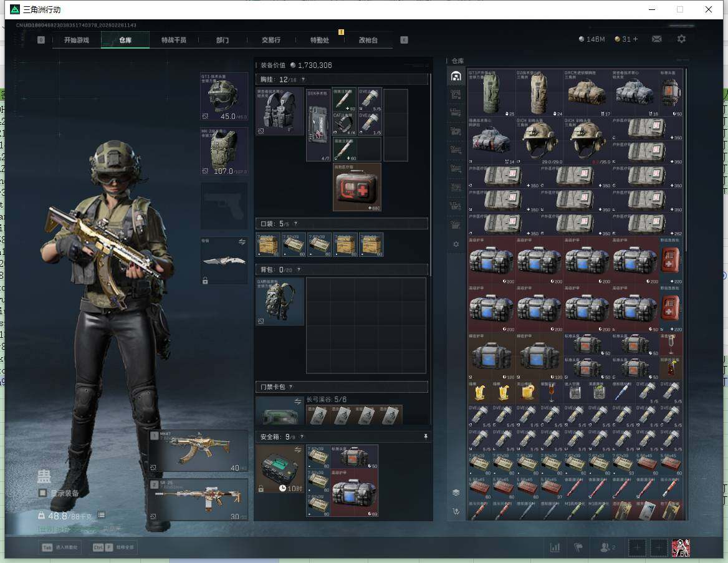Viewport: 728px width, 563px height.
Task: Select the 仓库 tab
Action: coord(125,40)
